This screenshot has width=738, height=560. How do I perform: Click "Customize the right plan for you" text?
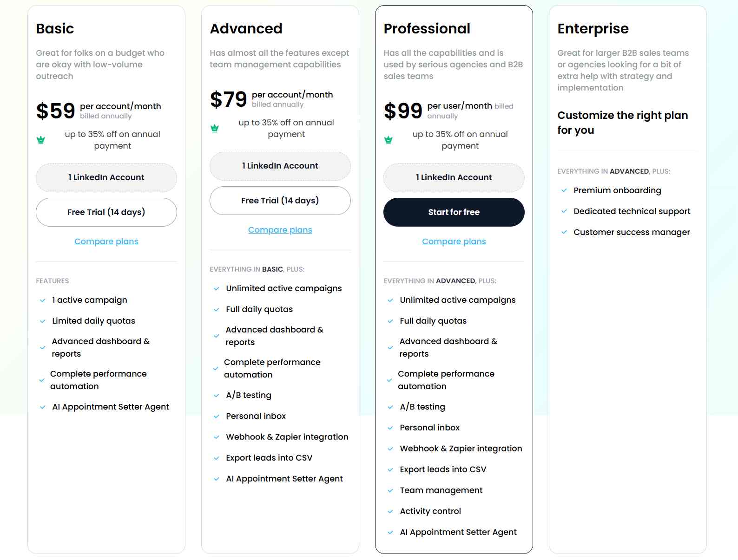(x=623, y=123)
